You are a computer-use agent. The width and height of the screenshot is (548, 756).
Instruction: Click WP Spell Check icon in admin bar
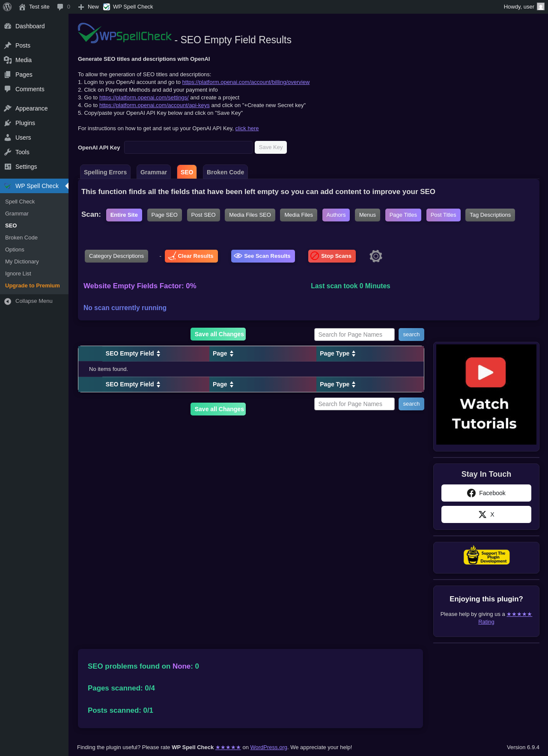[107, 7]
